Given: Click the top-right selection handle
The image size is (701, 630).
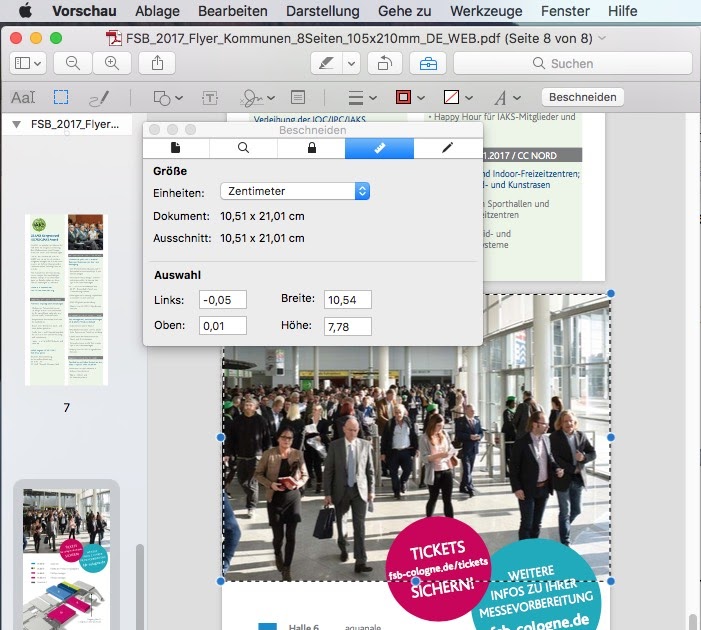Looking at the screenshot, I should pos(611,293).
